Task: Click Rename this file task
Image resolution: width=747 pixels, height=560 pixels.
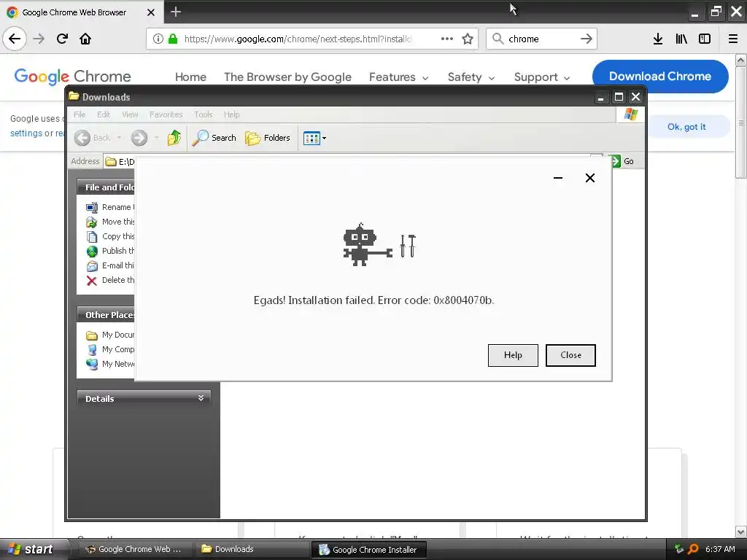Action: (x=110, y=207)
